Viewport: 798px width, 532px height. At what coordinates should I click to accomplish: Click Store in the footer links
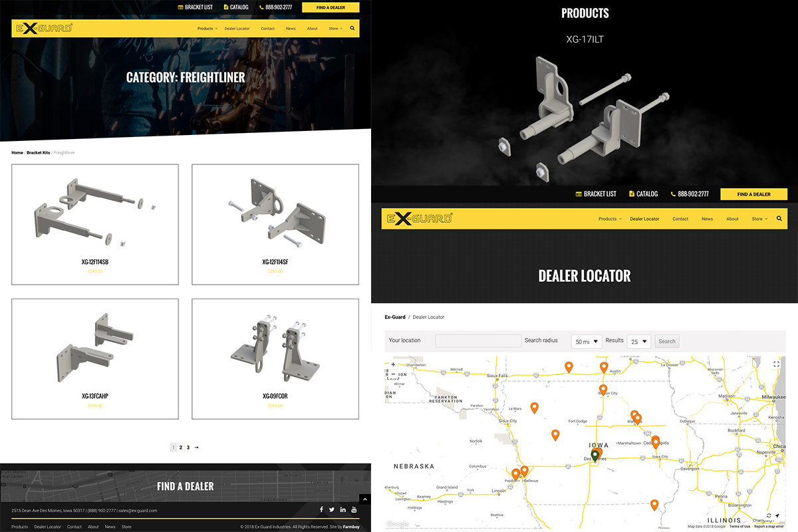(x=126, y=527)
